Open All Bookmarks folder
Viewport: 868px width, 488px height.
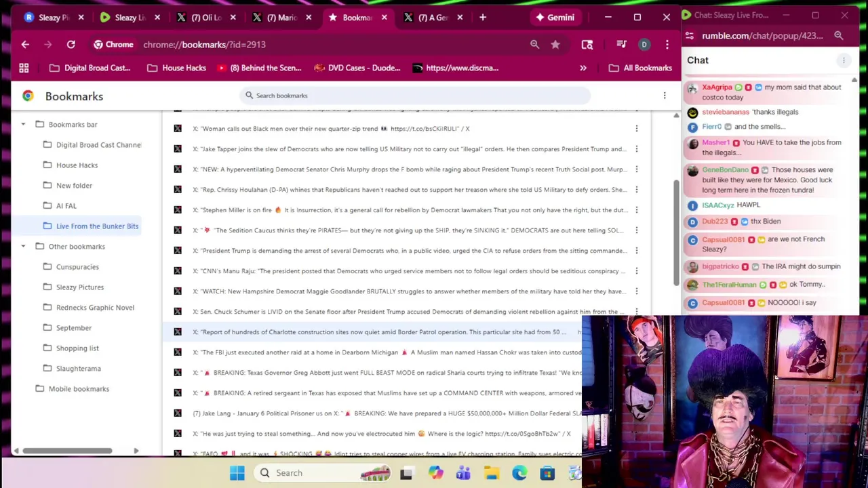[640, 68]
